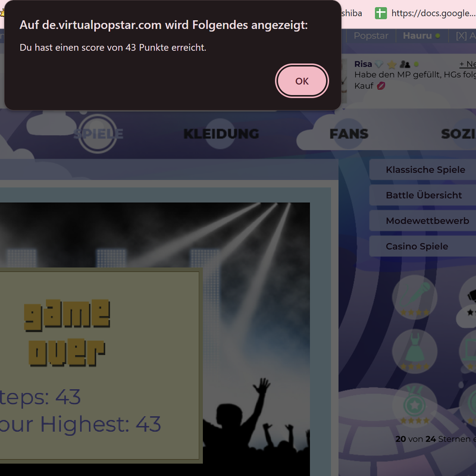
Task: Open Casino Spiele in the sidebar
Action: (422, 246)
